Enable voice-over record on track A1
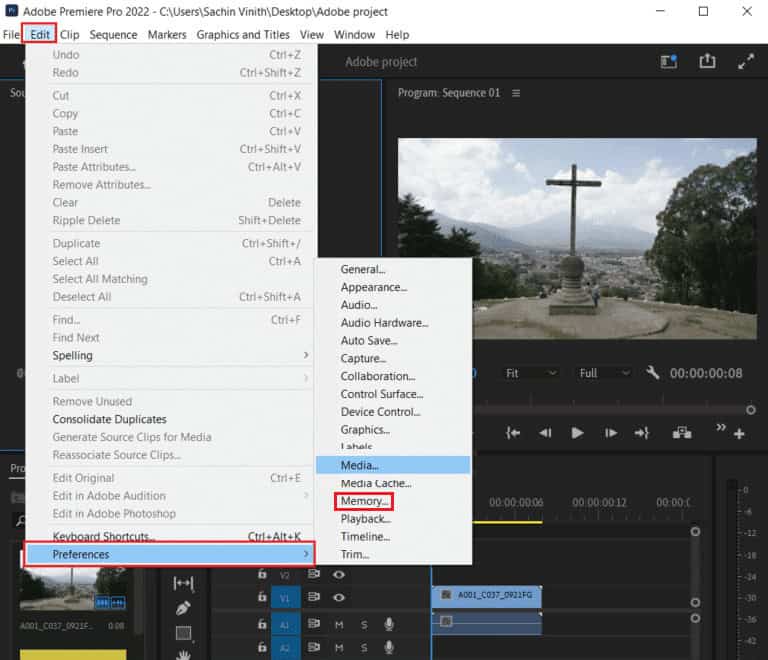 tap(389, 624)
